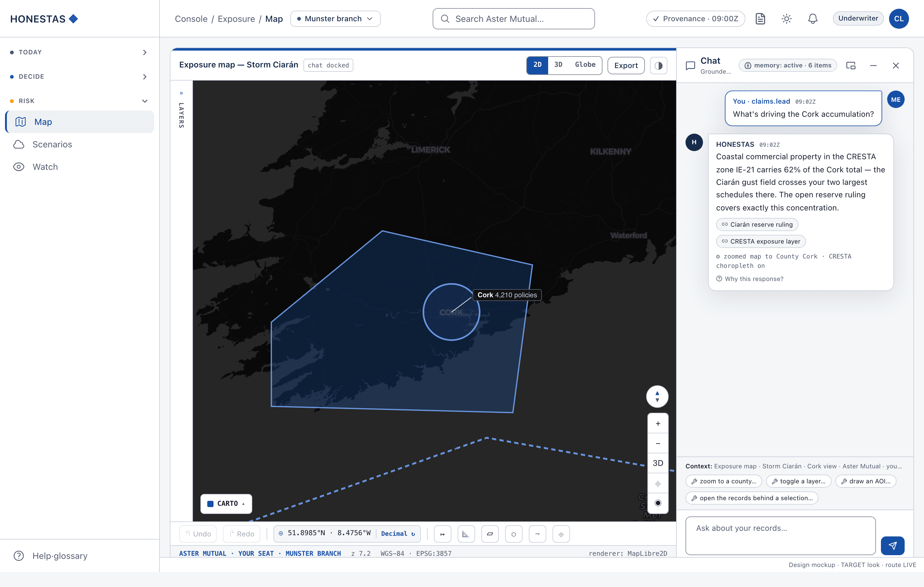Screen dimensions: 924x587
Task: Click the CARTO blue color swatch
Action: (210, 504)
